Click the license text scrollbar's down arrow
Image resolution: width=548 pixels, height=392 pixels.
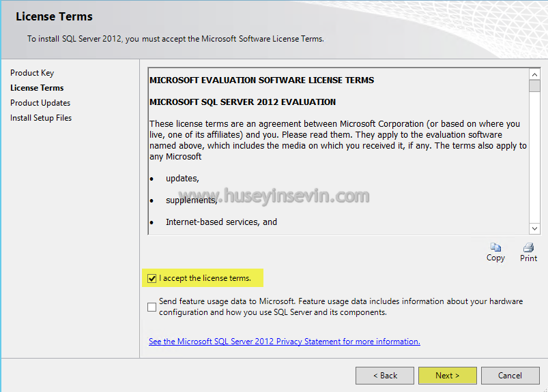click(534, 228)
